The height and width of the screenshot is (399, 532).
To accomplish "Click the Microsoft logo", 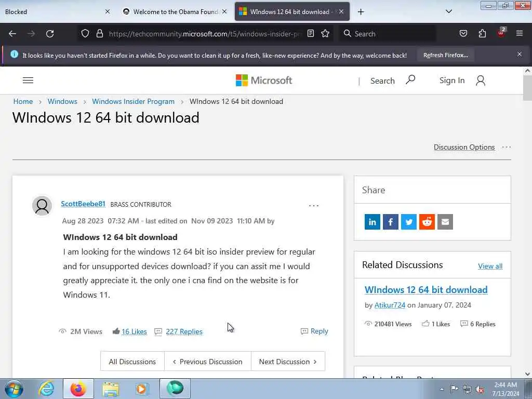I will [x=263, y=81].
